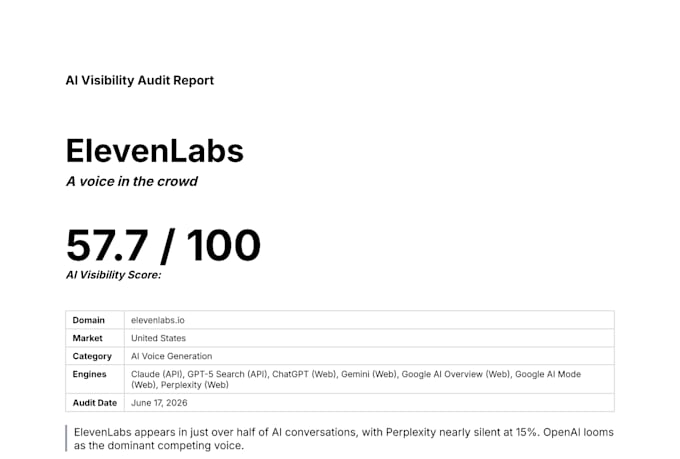The width and height of the screenshot is (680, 459).
Task: Click the 'June 17, 2026' date value
Action: [159, 403]
